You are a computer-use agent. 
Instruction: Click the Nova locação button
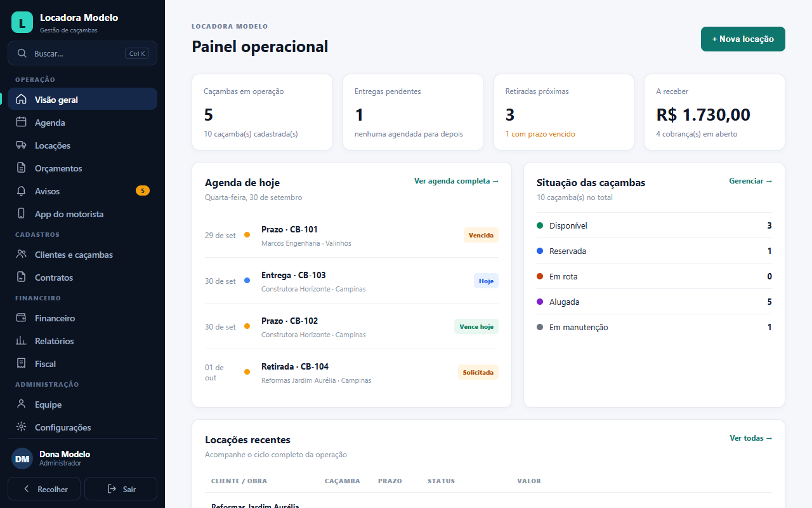tap(743, 39)
